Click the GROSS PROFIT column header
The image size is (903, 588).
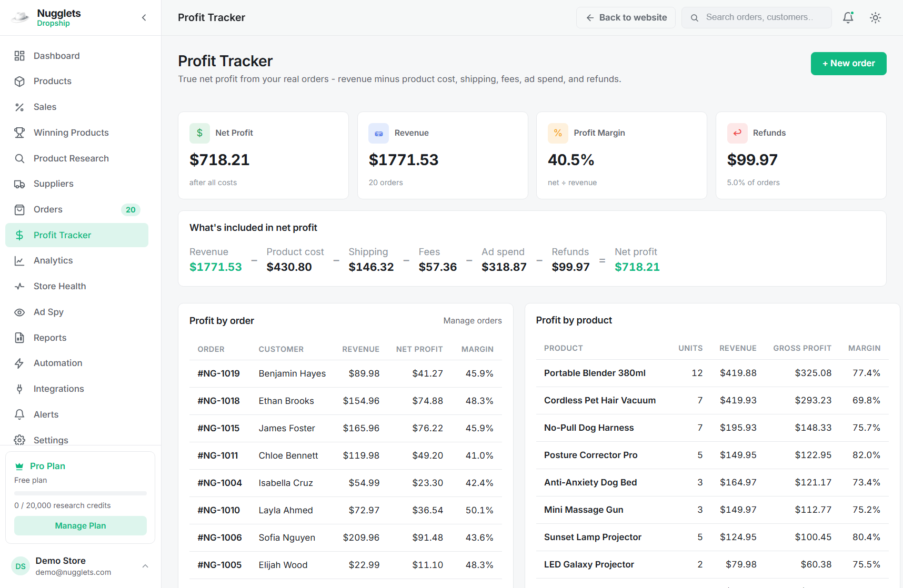[802, 348]
